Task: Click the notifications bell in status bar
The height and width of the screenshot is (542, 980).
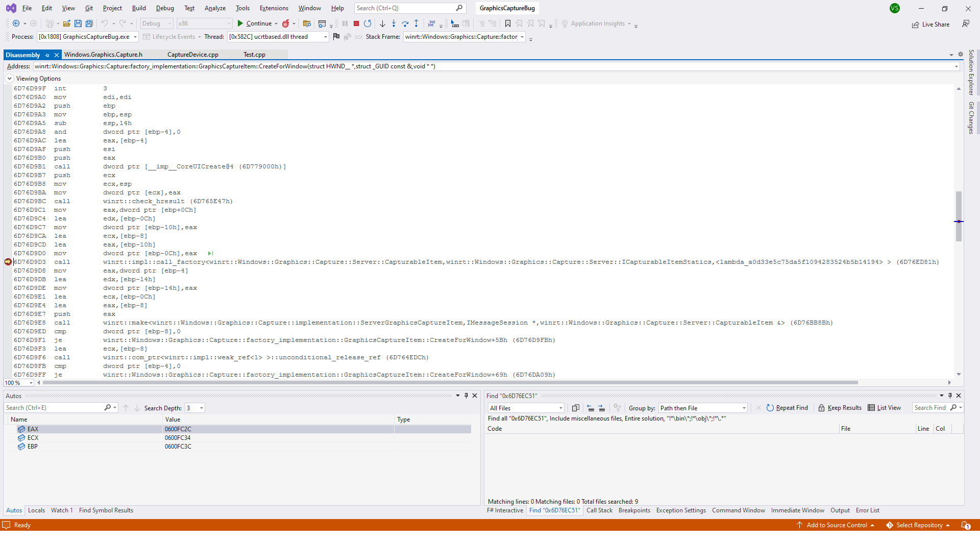Action: tap(966, 525)
